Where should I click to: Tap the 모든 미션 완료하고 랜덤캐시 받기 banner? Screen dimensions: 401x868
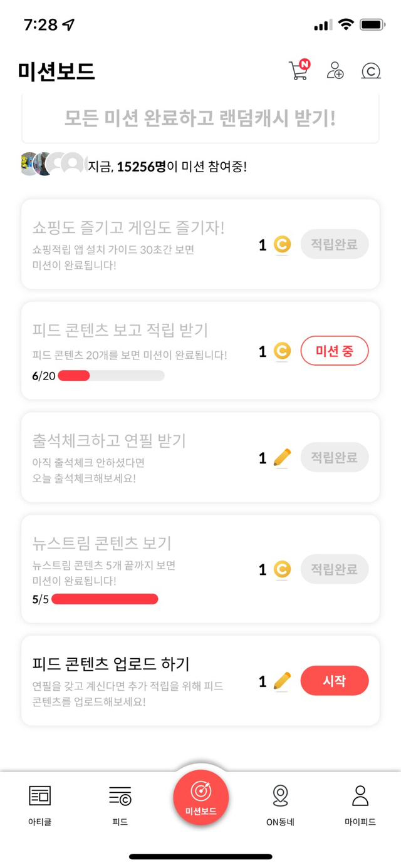(x=200, y=119)
